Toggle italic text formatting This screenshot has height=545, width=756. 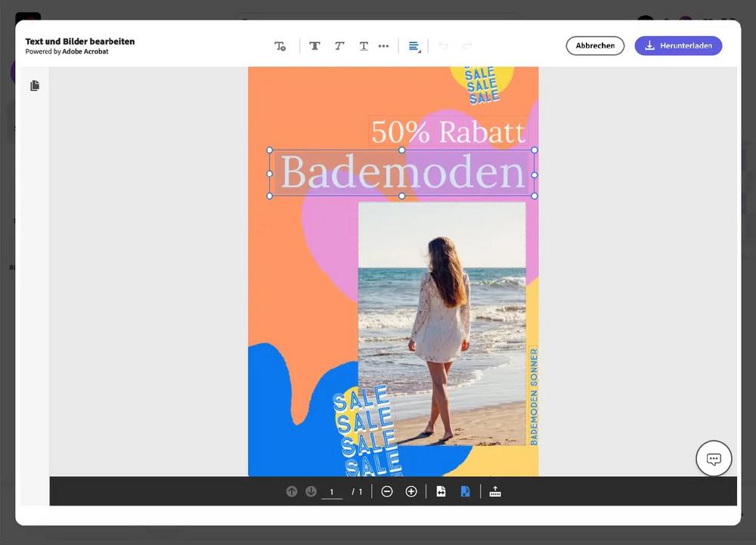tap(339, 46)
